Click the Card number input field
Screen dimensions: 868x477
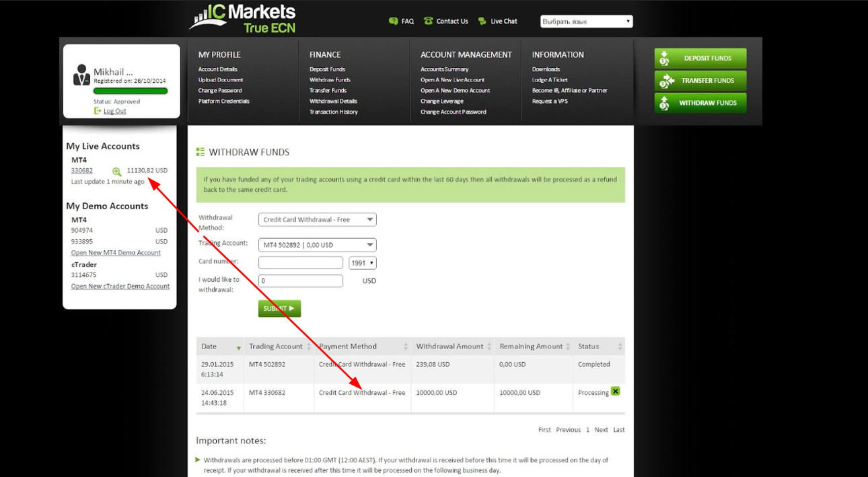coord(301,263)
